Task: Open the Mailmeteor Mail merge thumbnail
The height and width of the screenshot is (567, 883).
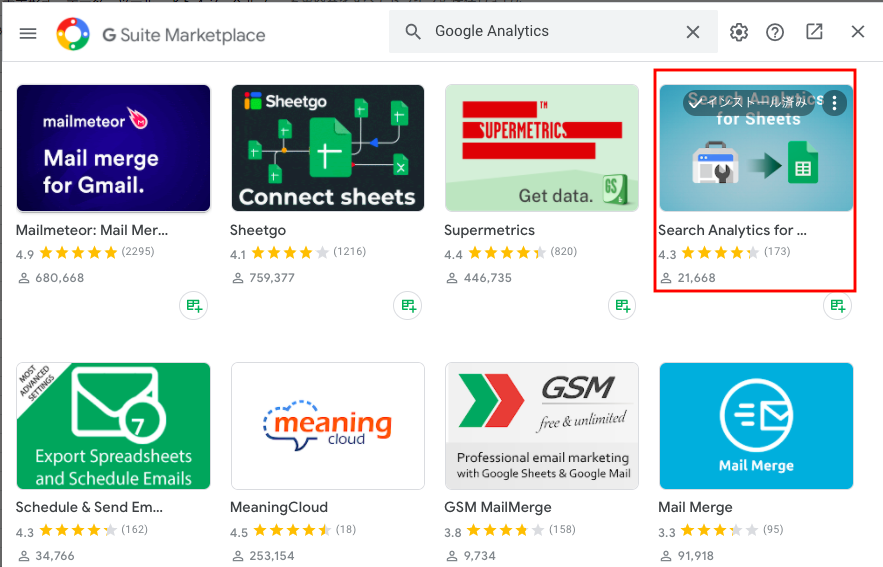Action: click(x=113, y=148)
